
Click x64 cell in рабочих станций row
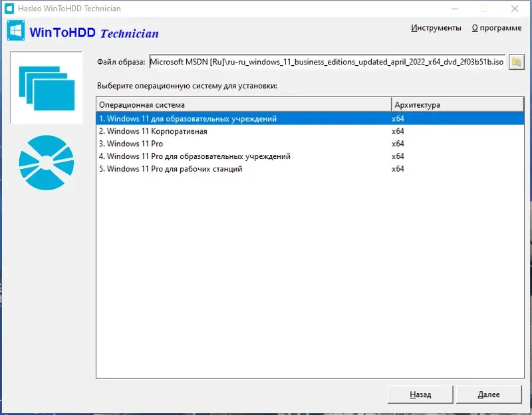point(398,169)
